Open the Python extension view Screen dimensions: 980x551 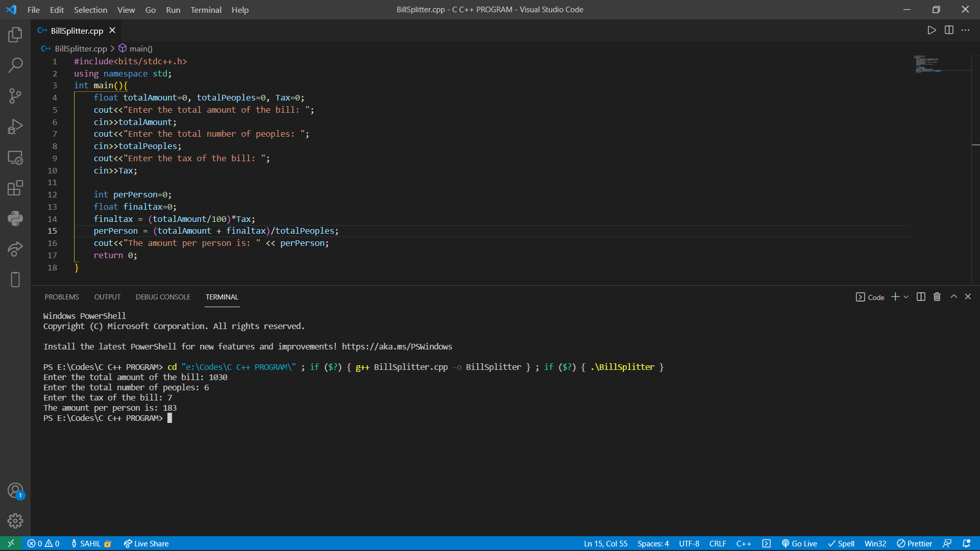point(15,218)
